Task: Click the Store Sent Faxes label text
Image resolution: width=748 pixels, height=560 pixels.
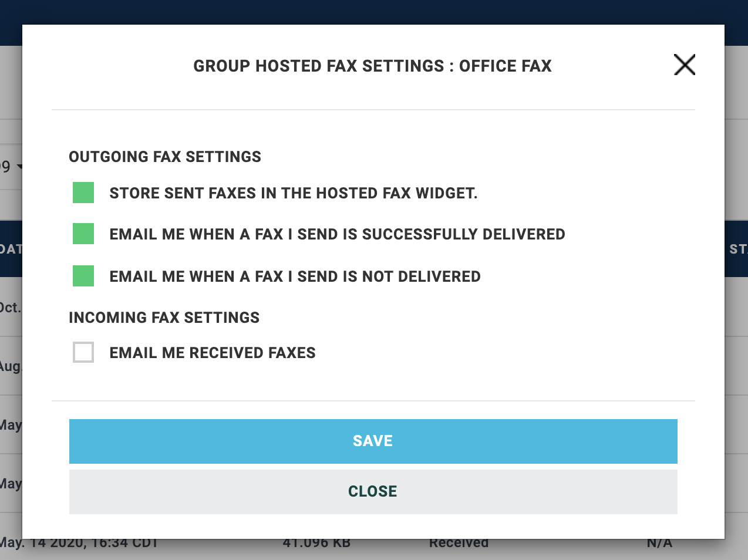Action: click(293, 193)
